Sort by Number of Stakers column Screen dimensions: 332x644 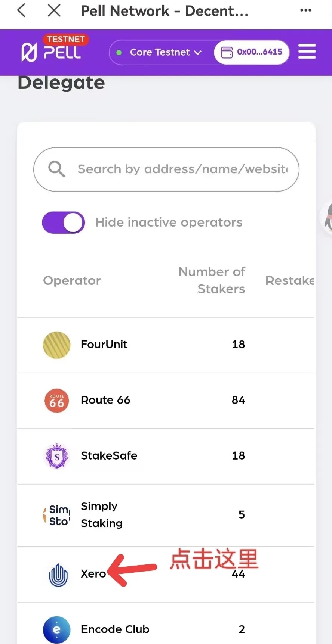pyautogui.click(x=212, y=280)
